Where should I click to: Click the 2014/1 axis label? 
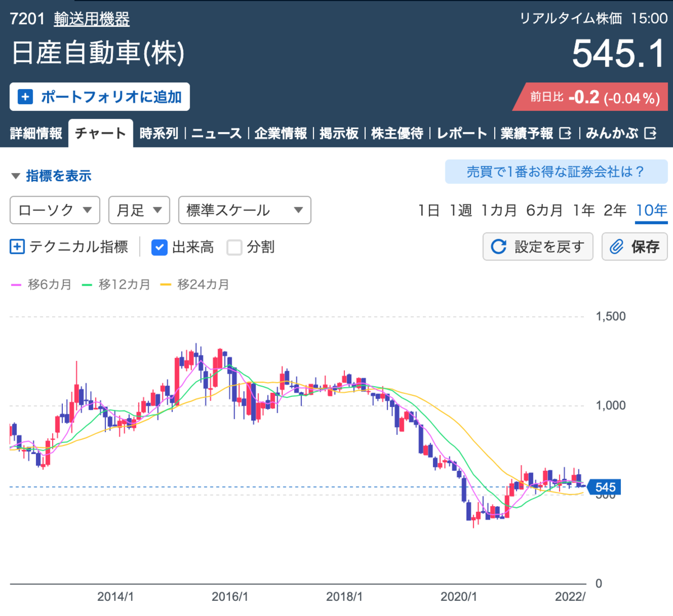pos(116,596)
